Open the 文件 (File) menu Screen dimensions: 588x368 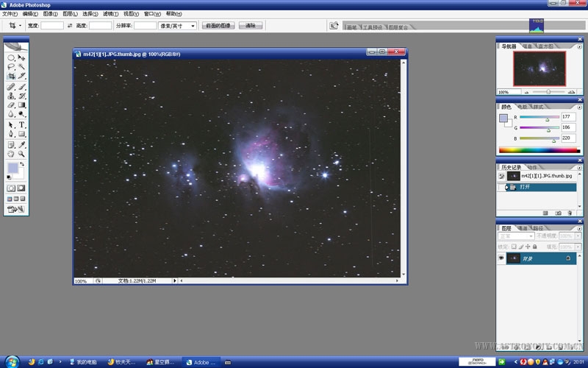coord(10,14)
